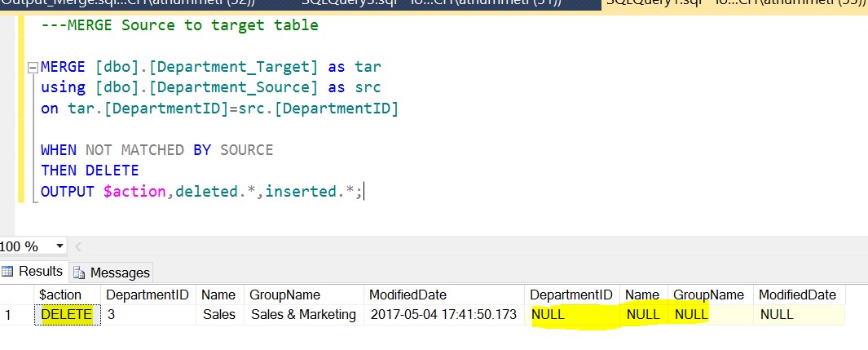Click NULL cell under second GroupName column
This screenshot has width=868, height=350.
tap(710, 315)
